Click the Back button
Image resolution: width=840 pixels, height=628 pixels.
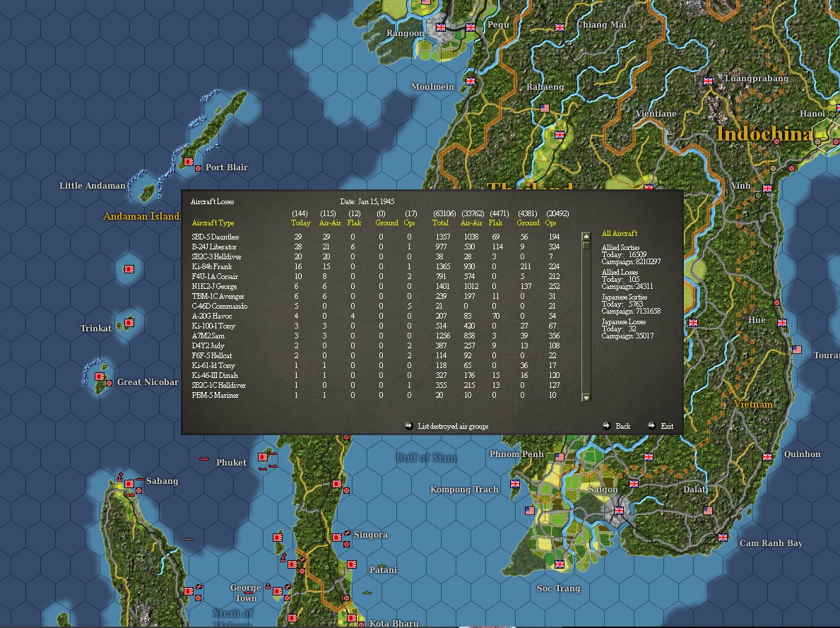(617, 426)
